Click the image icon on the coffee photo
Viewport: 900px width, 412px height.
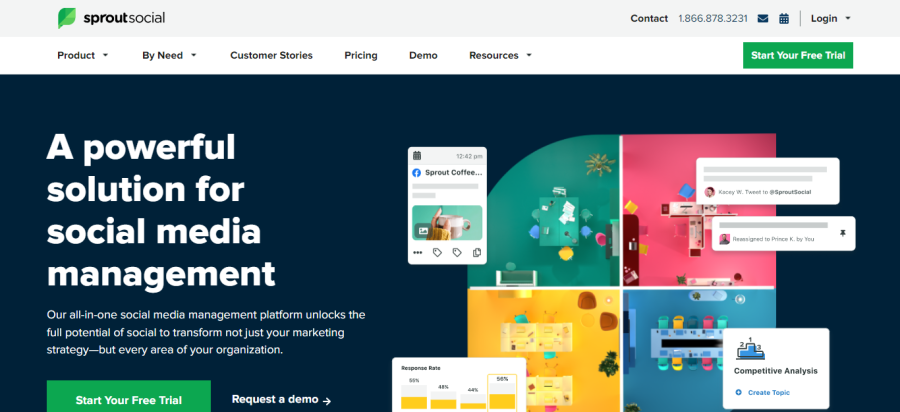423,231
